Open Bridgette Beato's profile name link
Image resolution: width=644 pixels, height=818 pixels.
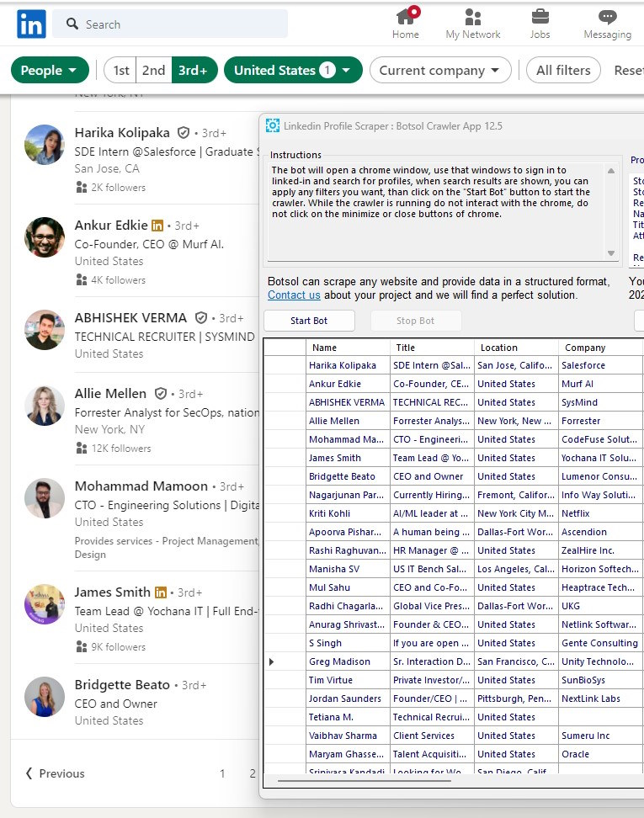pos(122,684)
